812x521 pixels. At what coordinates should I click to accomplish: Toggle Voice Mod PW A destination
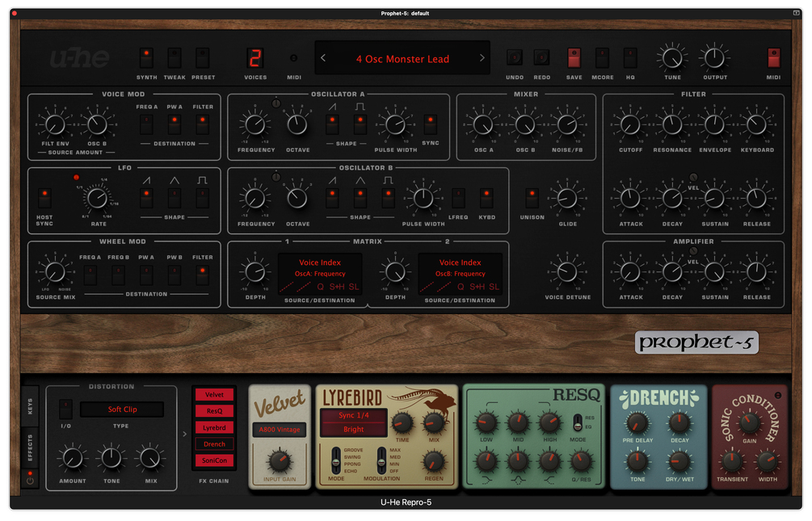pos(175,125)
